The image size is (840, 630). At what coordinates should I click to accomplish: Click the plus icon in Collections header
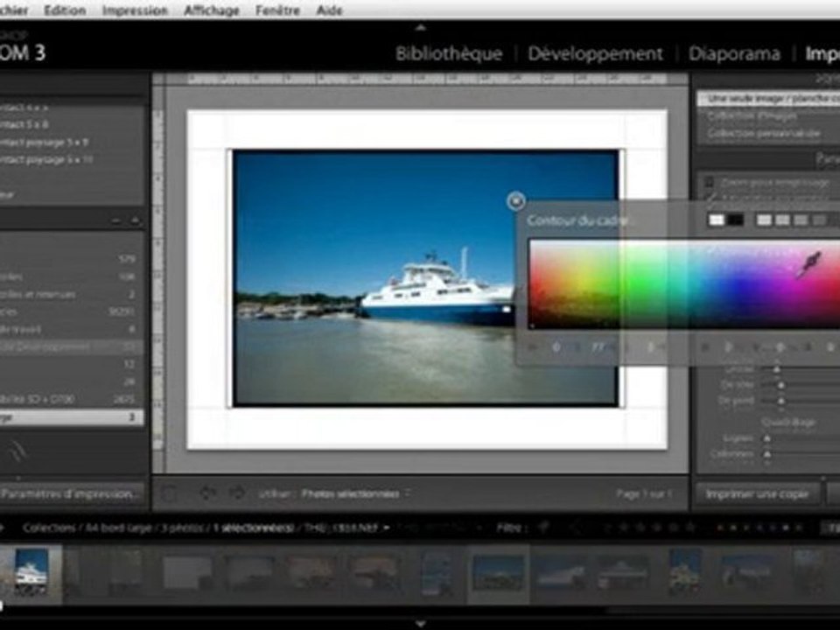[x=135, y=221]
